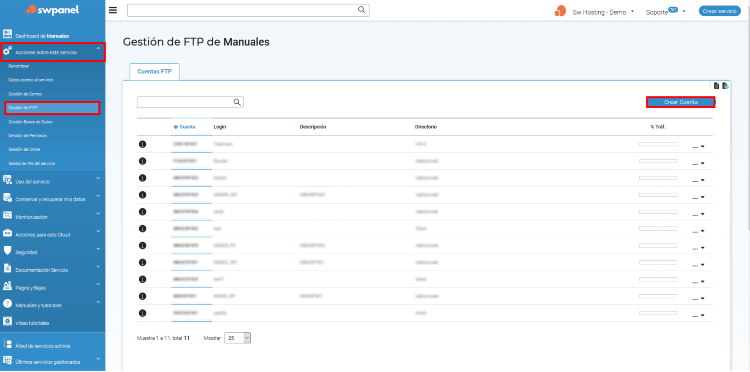The image size is (750, 372).
Task: Sort by the Directorio column header
Action: [x=426, y=127]
